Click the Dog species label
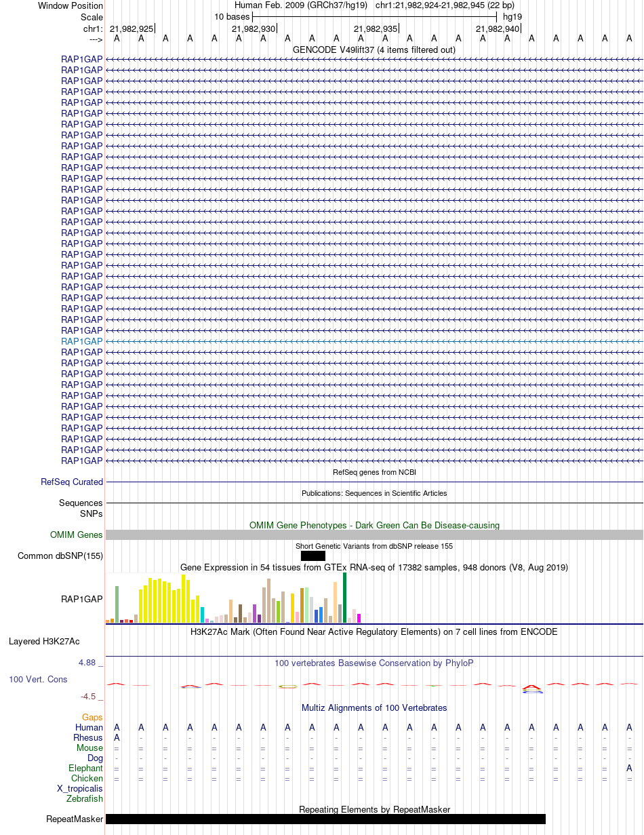 [96, 758]
